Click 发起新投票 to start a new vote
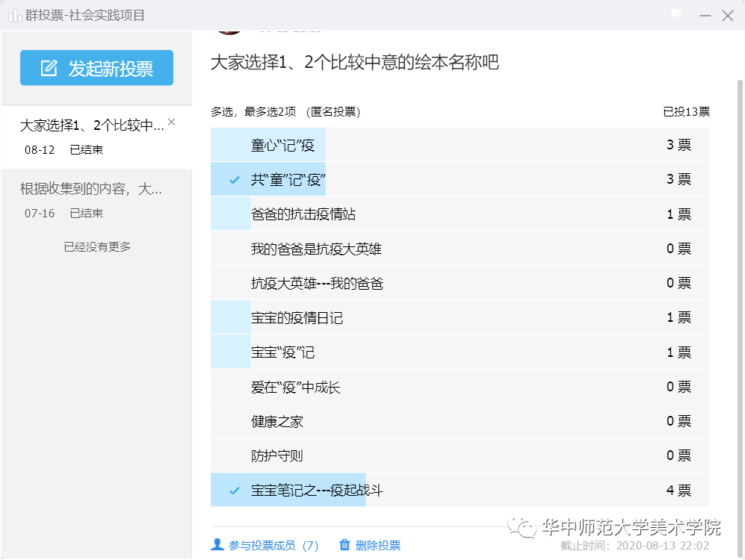Screen dimensions: 745x560 click(97, 68)
